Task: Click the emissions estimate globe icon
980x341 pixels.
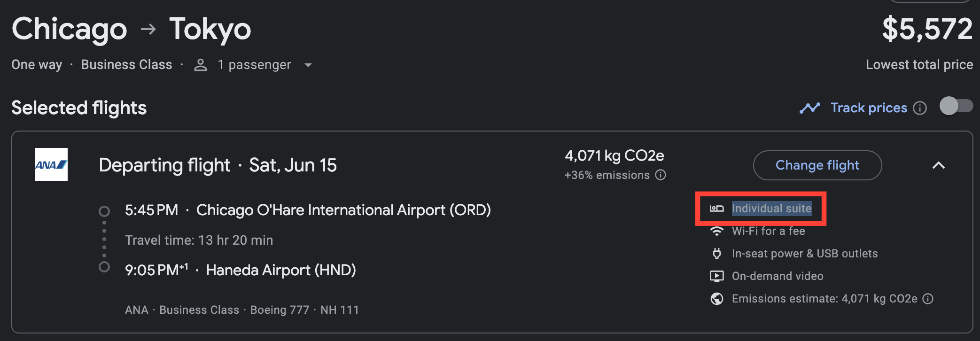Action: click(716, 299)
